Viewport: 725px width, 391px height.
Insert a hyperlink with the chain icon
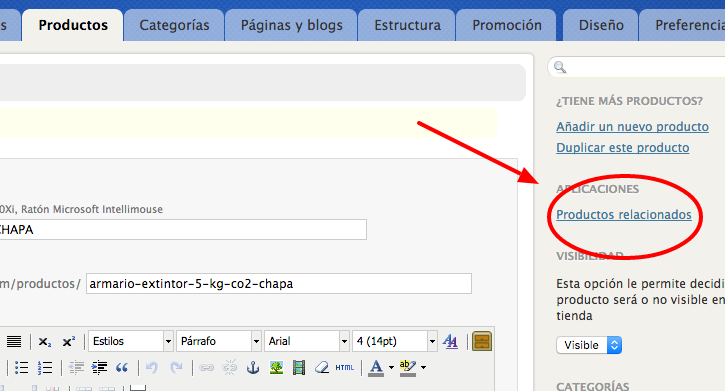[206, 367]
